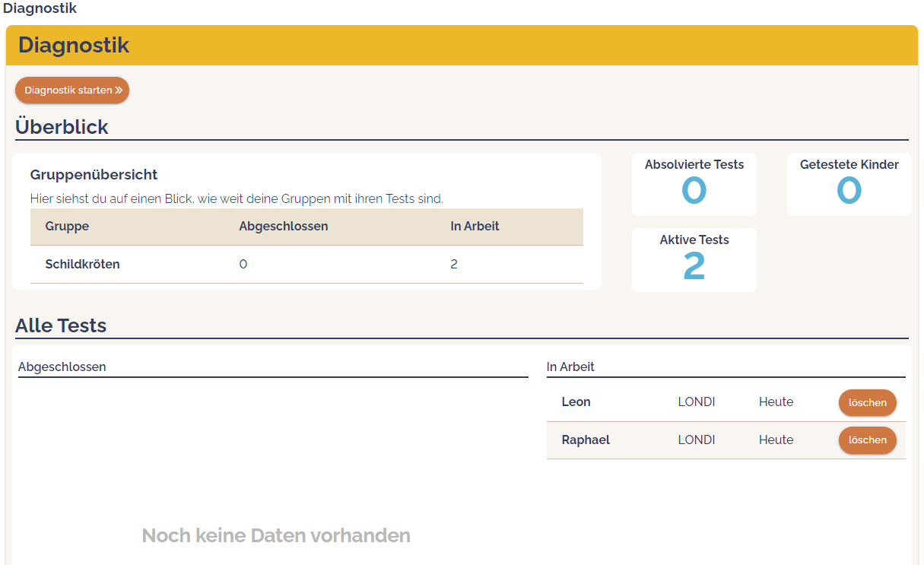
Task: Click the In Arbeit table column header
Action: (x=475, y=227)
